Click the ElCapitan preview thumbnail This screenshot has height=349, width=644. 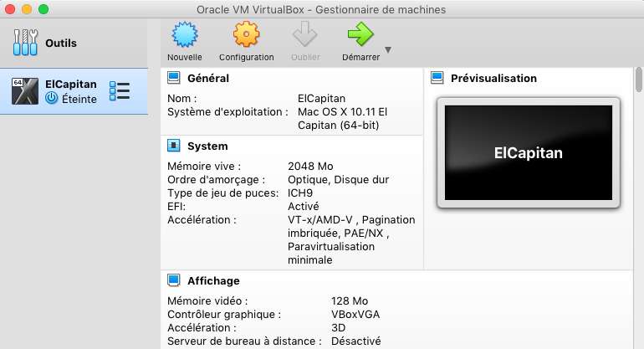529,153
